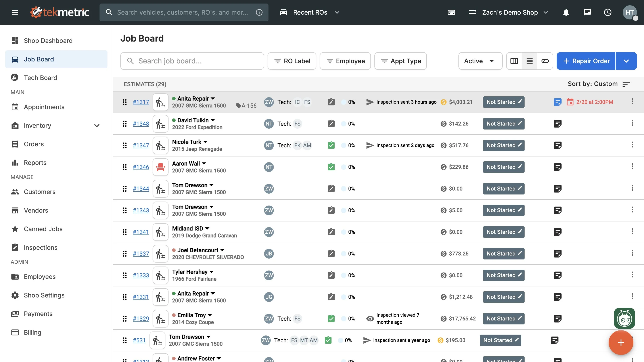Viewport: 644px width, 362px height.
Task: Click the time clock icon in header
Action: (608, 12)
